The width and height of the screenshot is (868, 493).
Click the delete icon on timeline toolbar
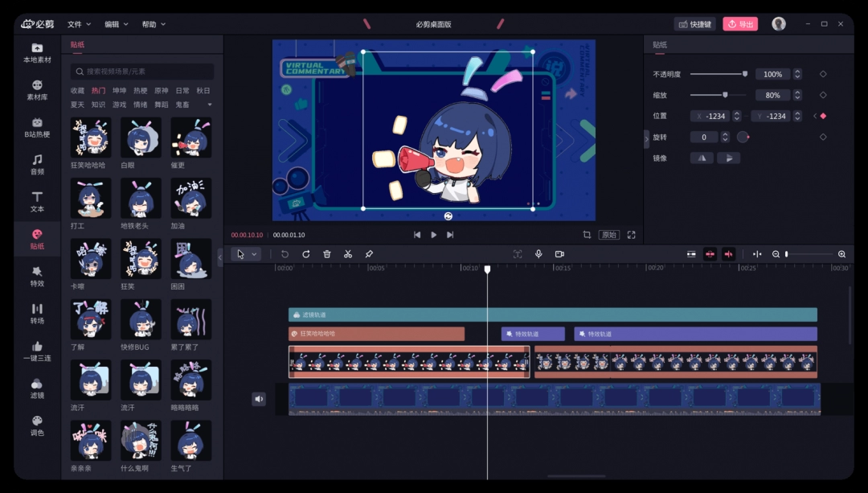326,254
